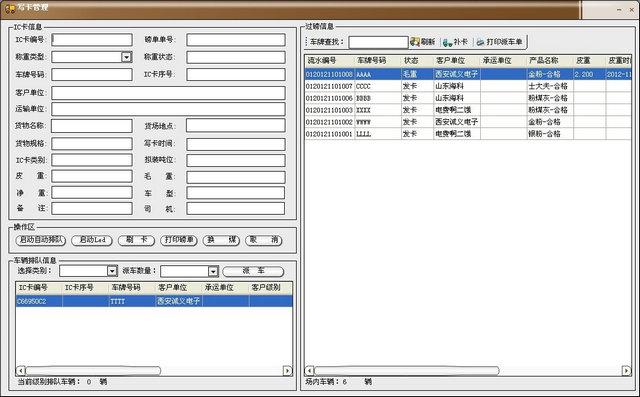Image resolution: width=640 pixels, height=397 pixels.
Task: Click the 补卡 truck icon
Action: (x=447, y=42)
